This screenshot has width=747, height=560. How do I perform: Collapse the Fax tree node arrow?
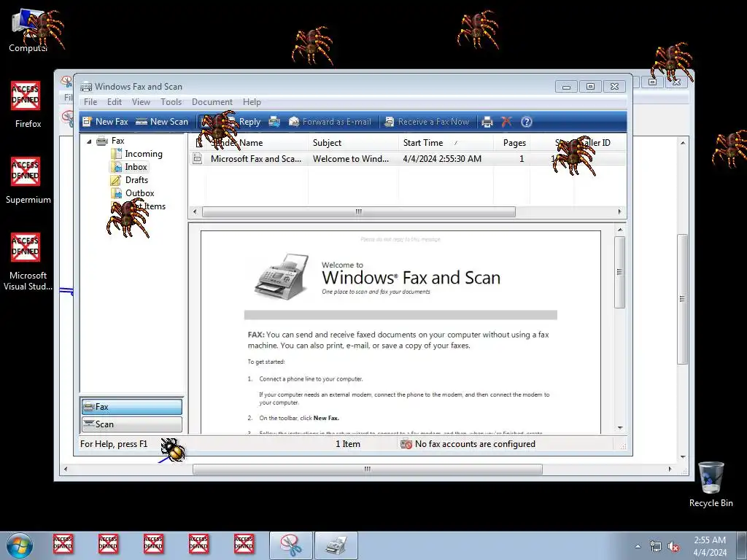pos(89,141)
